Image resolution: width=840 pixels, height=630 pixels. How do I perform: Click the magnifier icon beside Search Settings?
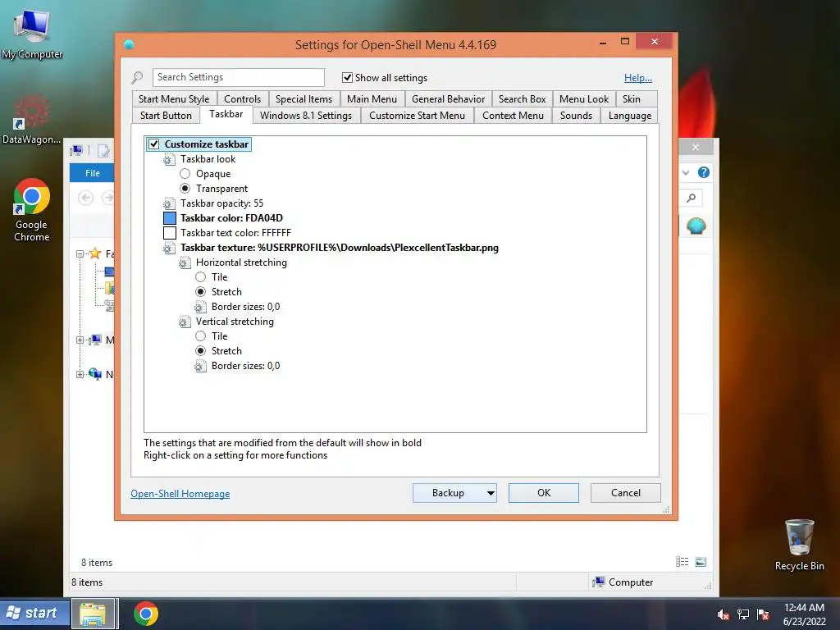(x=138, y=78)
